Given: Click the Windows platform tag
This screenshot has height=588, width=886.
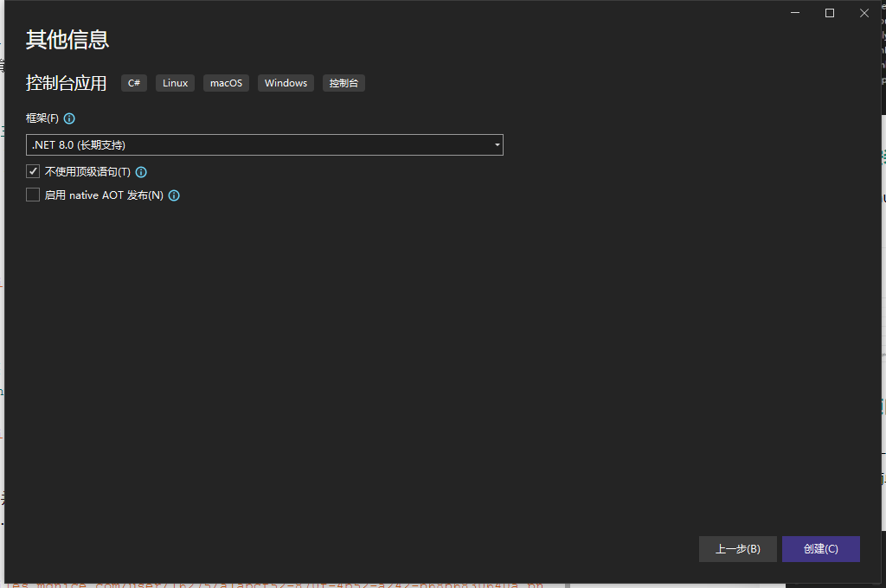Looking at the screenshot, I should tap(286, 83).
